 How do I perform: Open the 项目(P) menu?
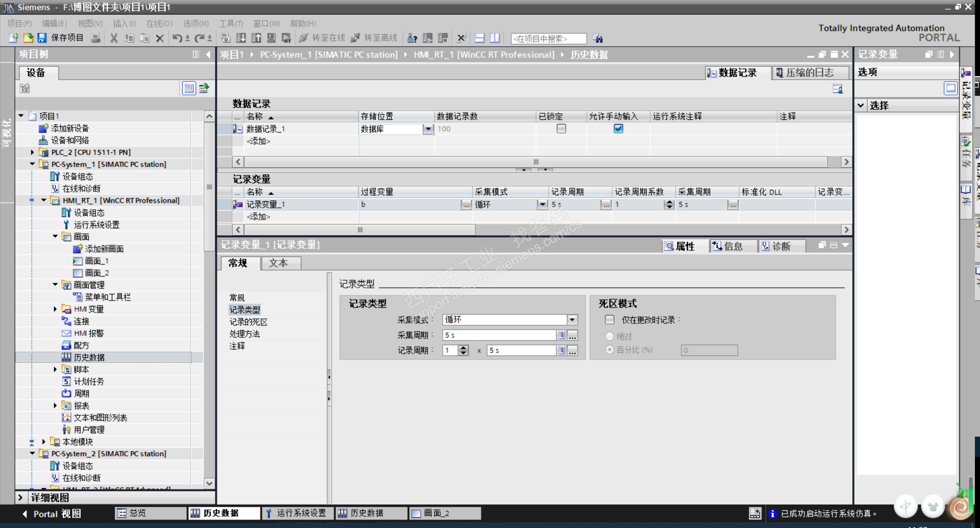(x=19, y=23)
